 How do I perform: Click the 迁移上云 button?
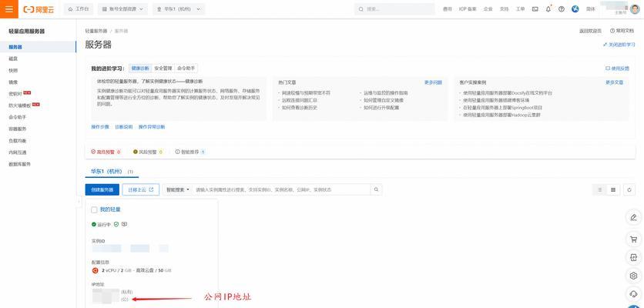(141, 189)
